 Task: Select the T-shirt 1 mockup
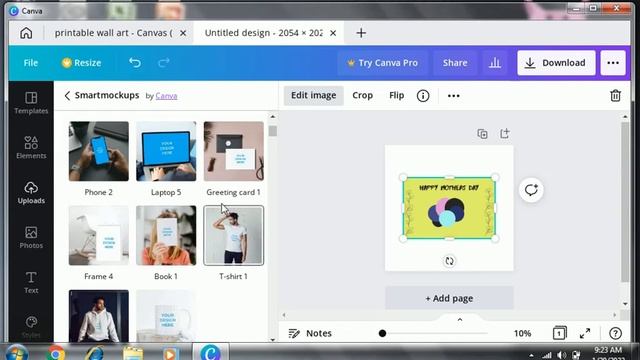233,236
